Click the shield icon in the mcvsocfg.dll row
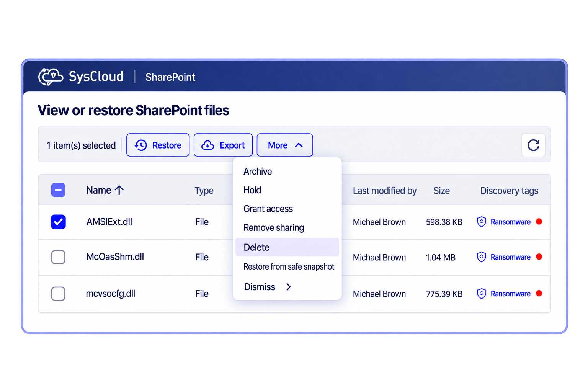The height and width of the screenshot is (392, 588). point(482,294)
